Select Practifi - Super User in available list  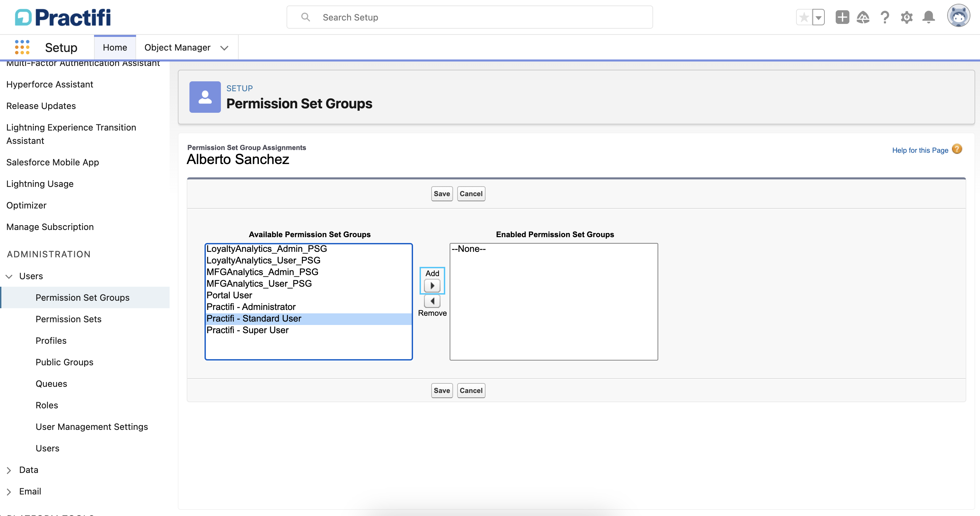[x=248, y=330]
